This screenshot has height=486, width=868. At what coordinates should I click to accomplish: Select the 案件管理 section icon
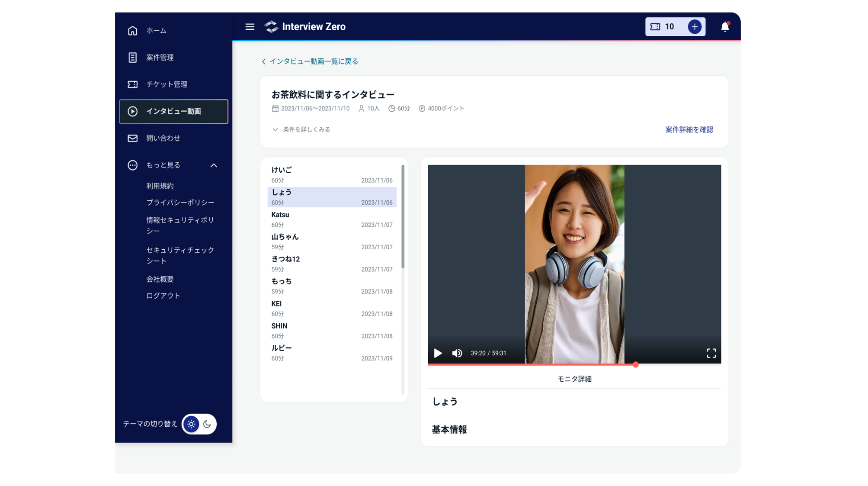click(133, 58)
